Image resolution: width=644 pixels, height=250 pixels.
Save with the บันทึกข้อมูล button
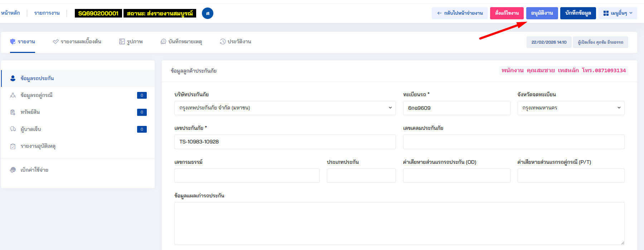(x=578, y=13)
